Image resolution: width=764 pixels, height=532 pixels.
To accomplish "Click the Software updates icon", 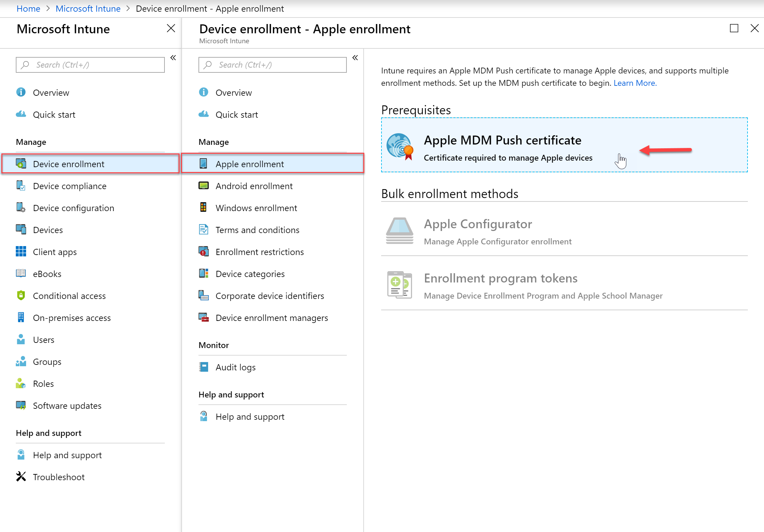I will click(21, 405).
